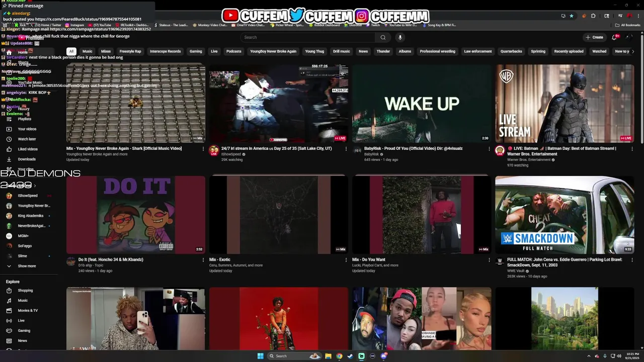The width and height of the screenshot is (644, 362).
Task: Select the Podcasts chip
Action: coord(234,51)
